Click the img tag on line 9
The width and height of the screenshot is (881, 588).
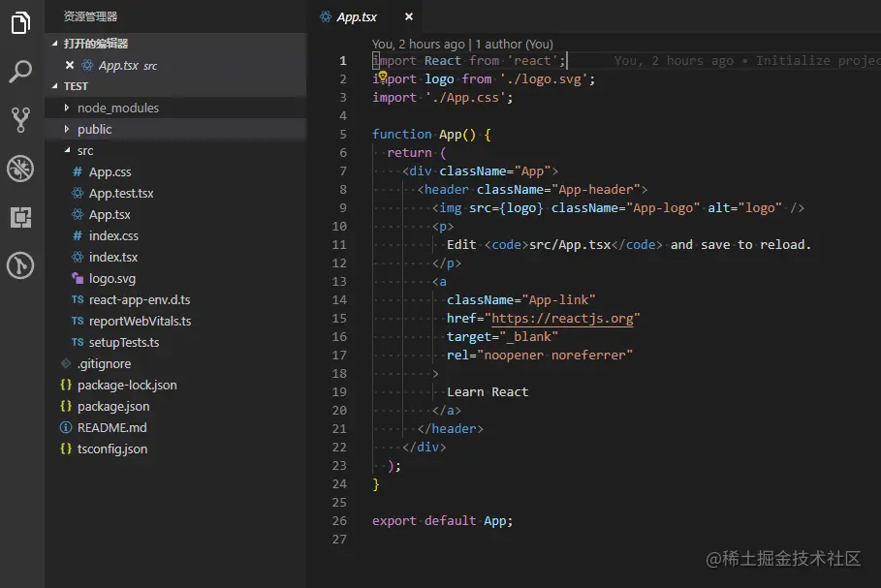click(x=618, y=208)
